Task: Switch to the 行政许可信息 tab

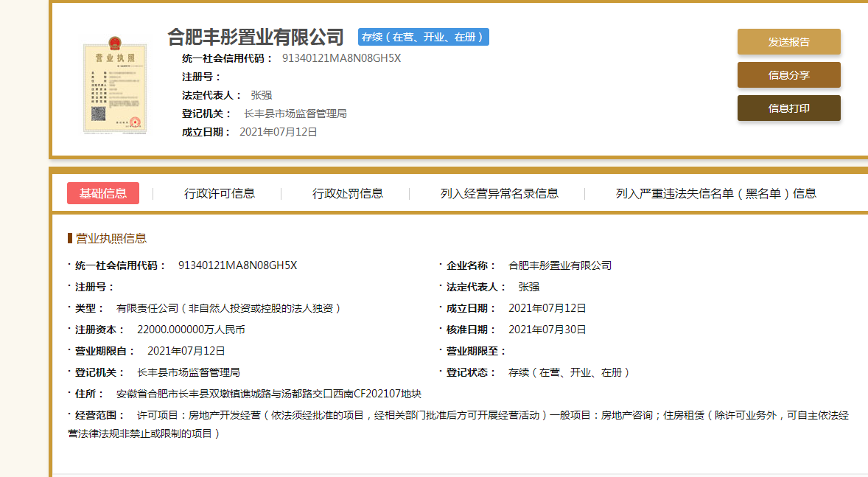Action: coord(220,193)
